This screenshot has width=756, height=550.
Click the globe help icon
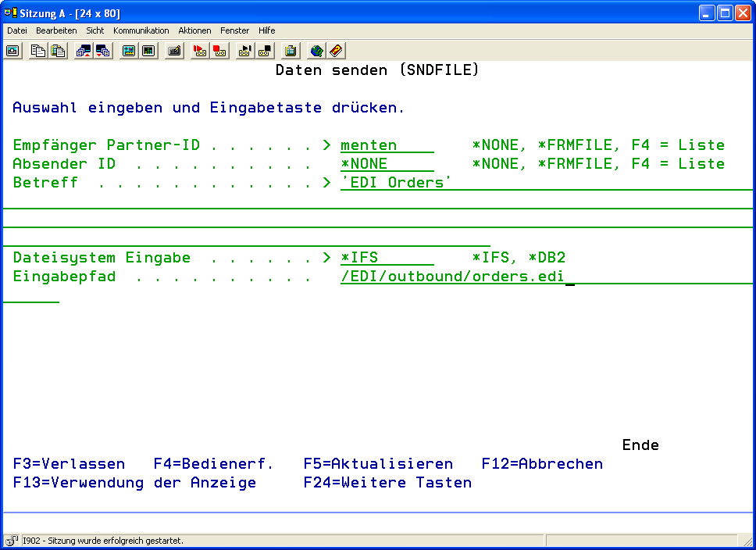[x=316, y=51]
